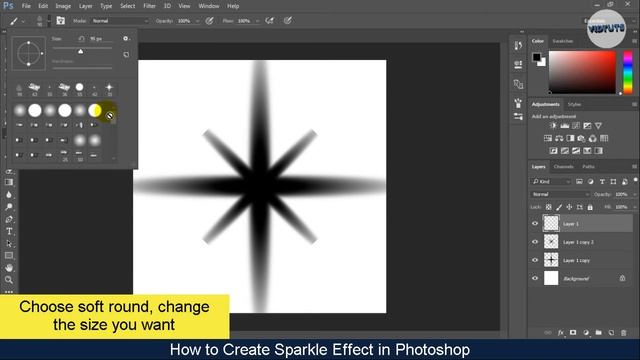640x360 pixels.
Task: Open the Filter menu
Action: pos(149,6)
